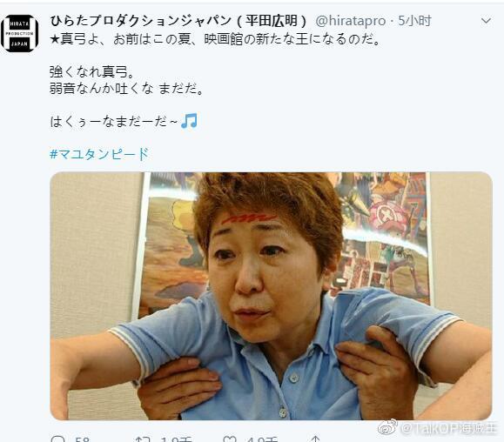Expand the tweet options chevron menu

tap(486, 21)
